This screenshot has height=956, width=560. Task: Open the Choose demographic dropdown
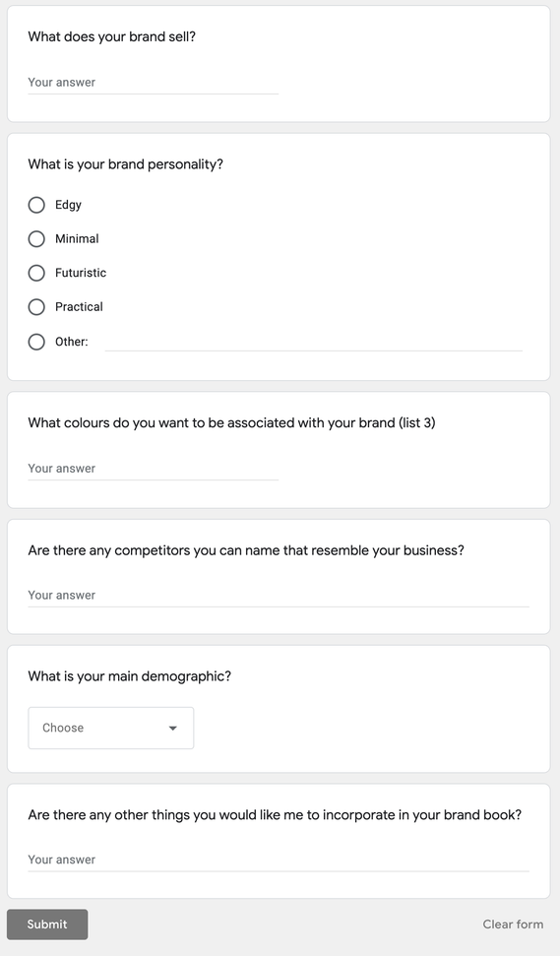point(111,728)
